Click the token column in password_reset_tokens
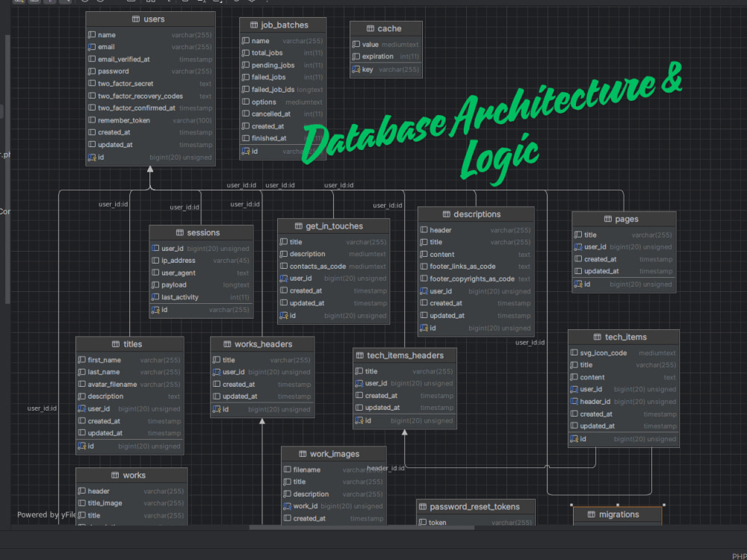 pos(475,523)
